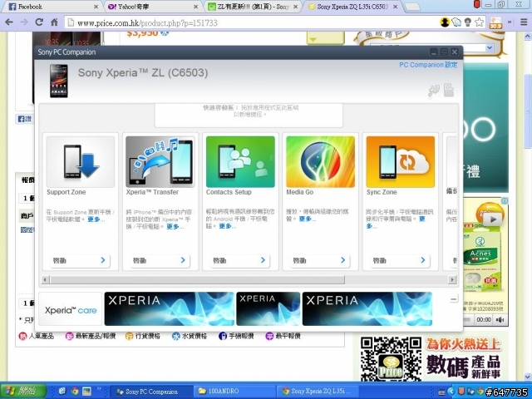Open the 'more' link under Media Go
The height and width of the screenshot is (399, 532).
point(308,219)
